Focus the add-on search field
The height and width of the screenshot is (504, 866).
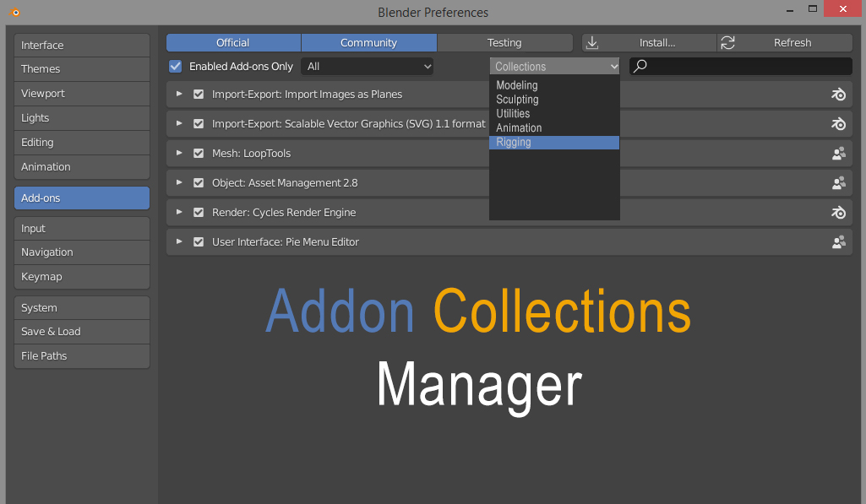click(x=741, y=66)
